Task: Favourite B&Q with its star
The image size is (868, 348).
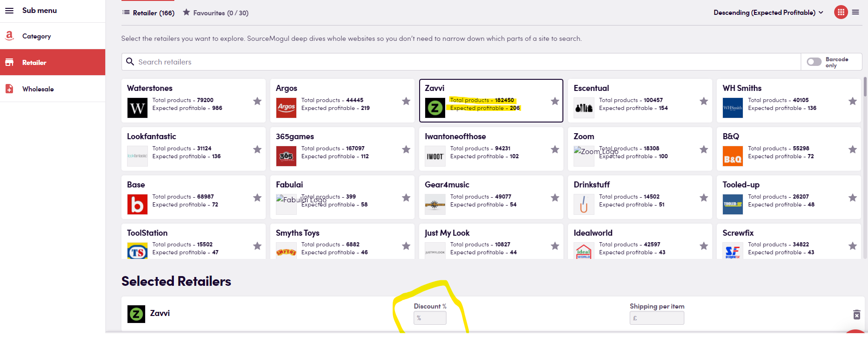Action: (x=853, y=149)
